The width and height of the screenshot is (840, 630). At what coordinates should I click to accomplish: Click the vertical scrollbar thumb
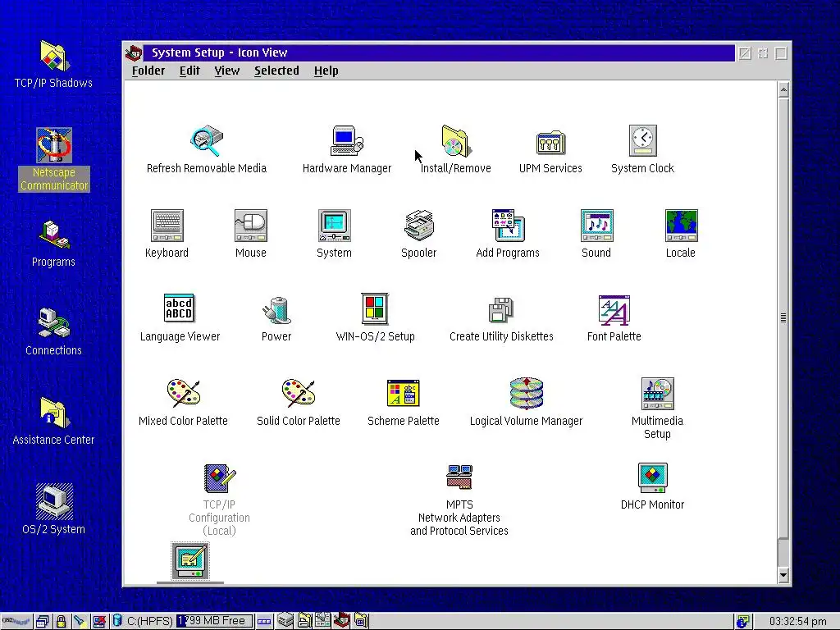(x=783, y=318)
